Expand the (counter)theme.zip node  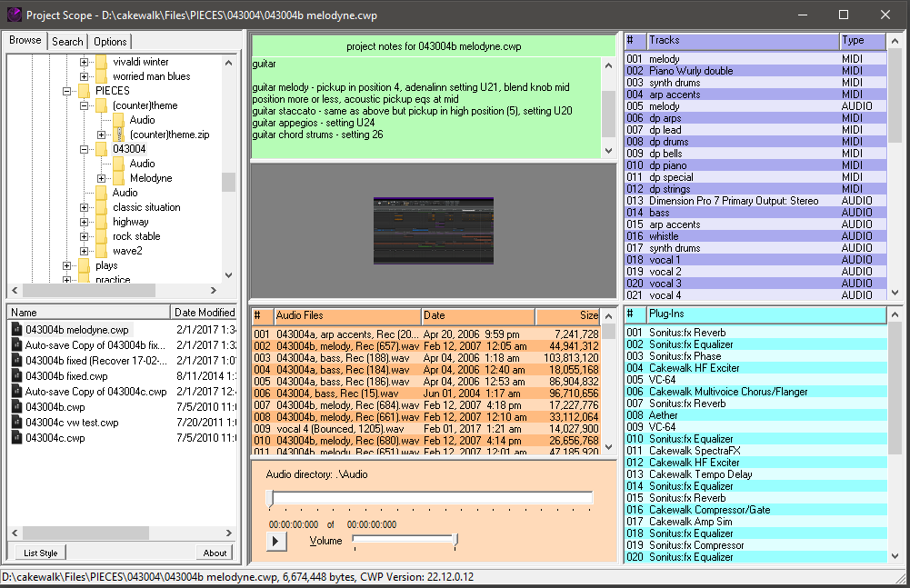click(x=101, y=135)
